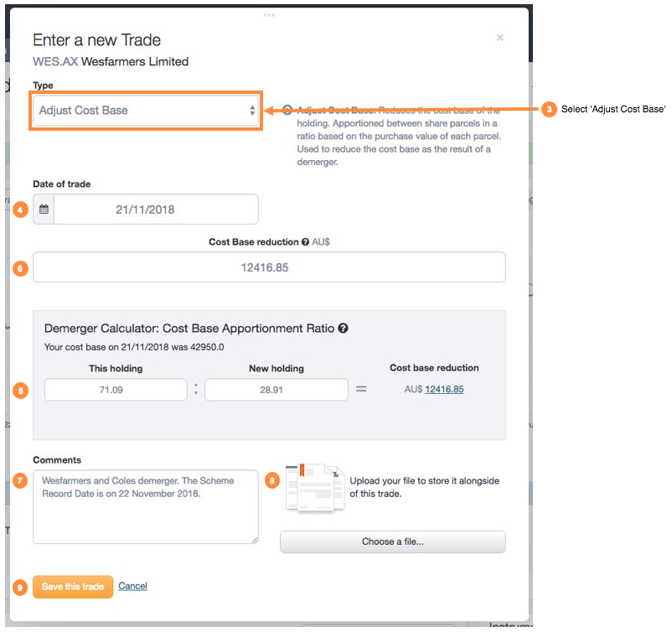This screenshot has height=632, width=672.
Task: Click inside the Comments text area
Action: click(x=146, y=507)
